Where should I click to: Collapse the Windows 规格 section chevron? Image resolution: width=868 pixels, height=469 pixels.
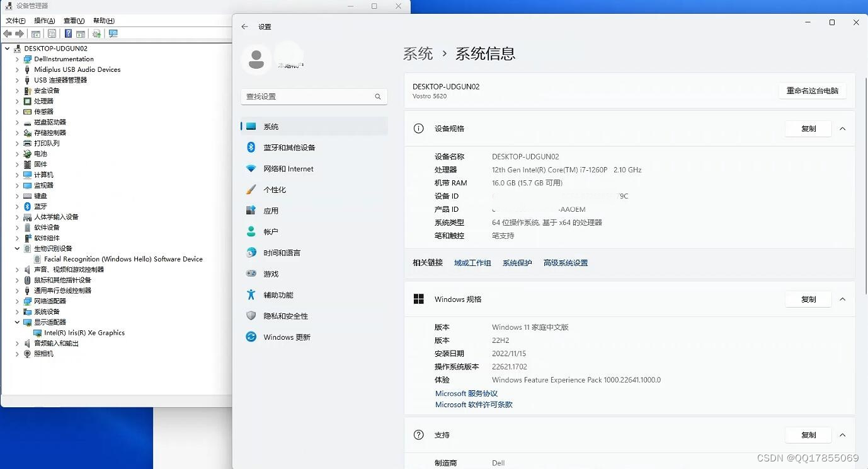coord(842,299)
